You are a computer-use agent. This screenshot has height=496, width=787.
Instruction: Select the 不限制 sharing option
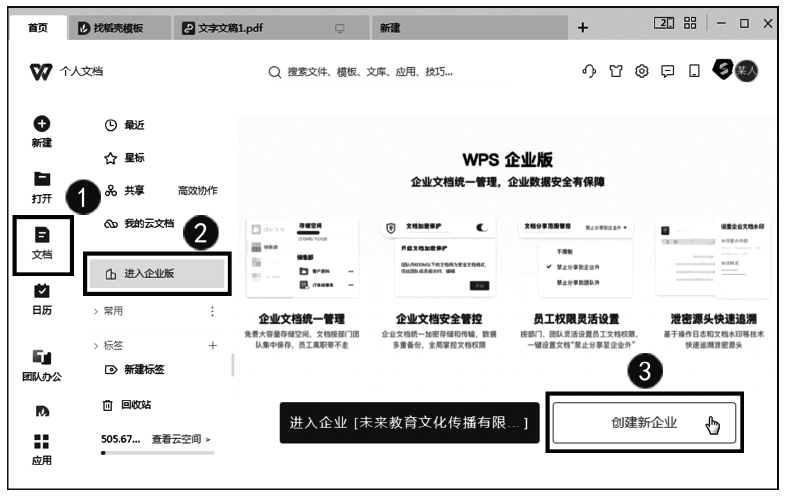point(566,252)
